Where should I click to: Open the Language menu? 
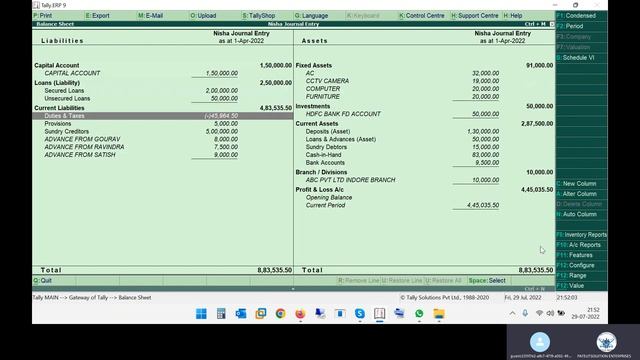pos(311,16)
